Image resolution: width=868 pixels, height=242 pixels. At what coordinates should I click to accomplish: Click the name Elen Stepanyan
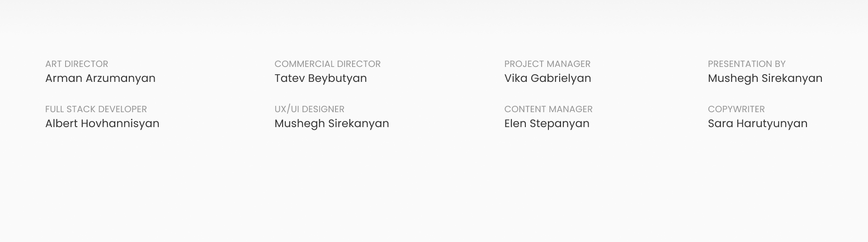[547, 123]
